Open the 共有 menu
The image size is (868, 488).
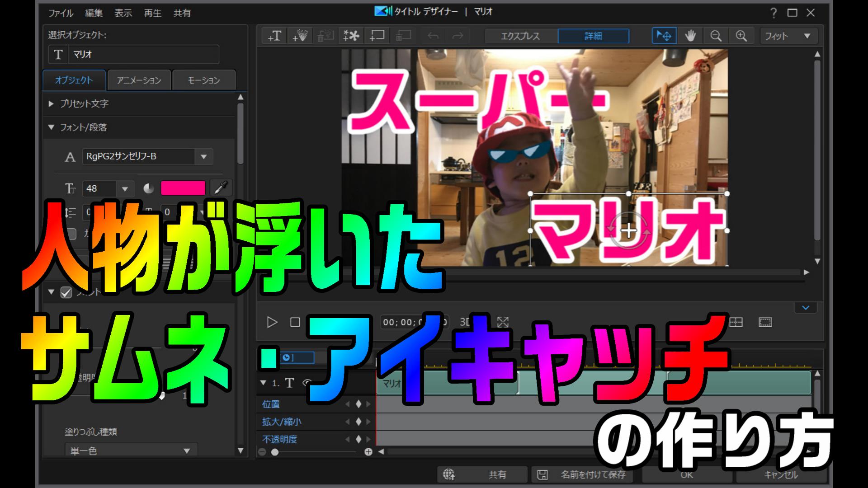pos(182,13)
